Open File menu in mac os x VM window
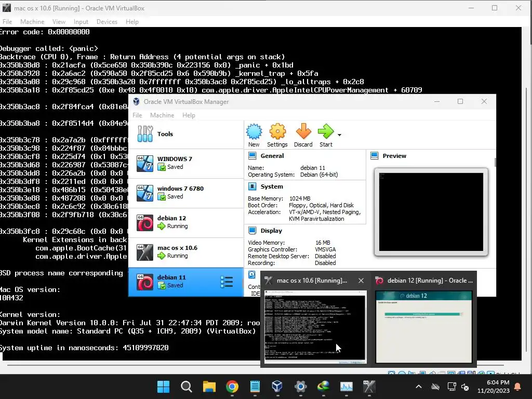This screenshot has height=399, width=532. [x=7, y=22]
